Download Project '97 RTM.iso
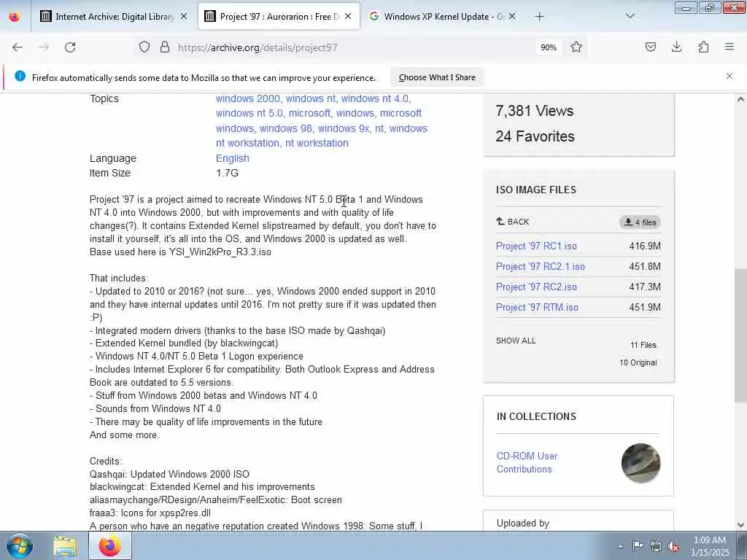Viewport: 747px width, 560px height. tap(537, 308)
